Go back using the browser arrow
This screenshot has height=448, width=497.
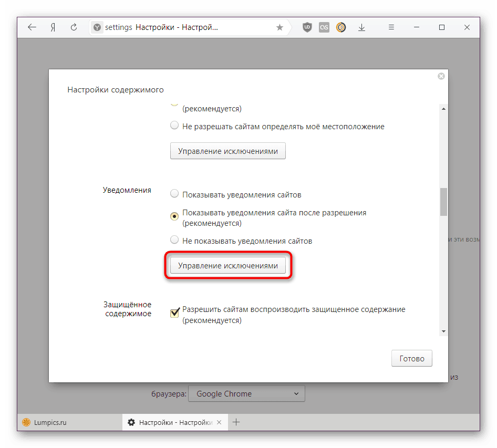pyautogui.click(x=32, y=27)
